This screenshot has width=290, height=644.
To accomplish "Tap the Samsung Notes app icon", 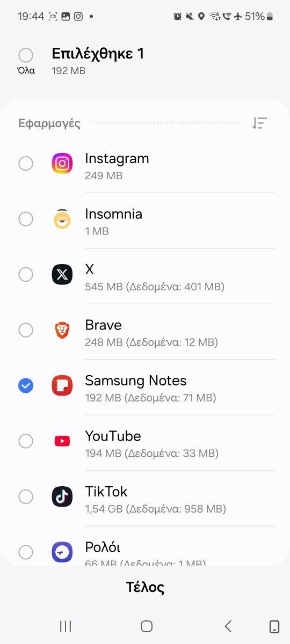I will (62, 386).
